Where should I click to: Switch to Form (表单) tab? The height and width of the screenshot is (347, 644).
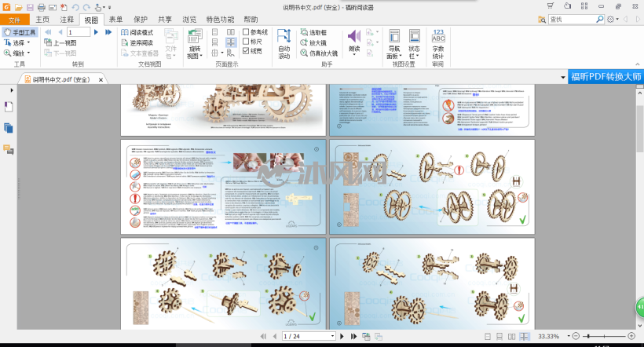pos(115,20)
